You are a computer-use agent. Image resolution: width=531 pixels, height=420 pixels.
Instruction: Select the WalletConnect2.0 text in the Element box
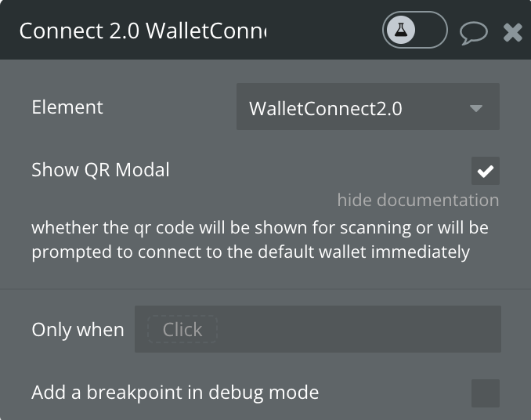326,109
